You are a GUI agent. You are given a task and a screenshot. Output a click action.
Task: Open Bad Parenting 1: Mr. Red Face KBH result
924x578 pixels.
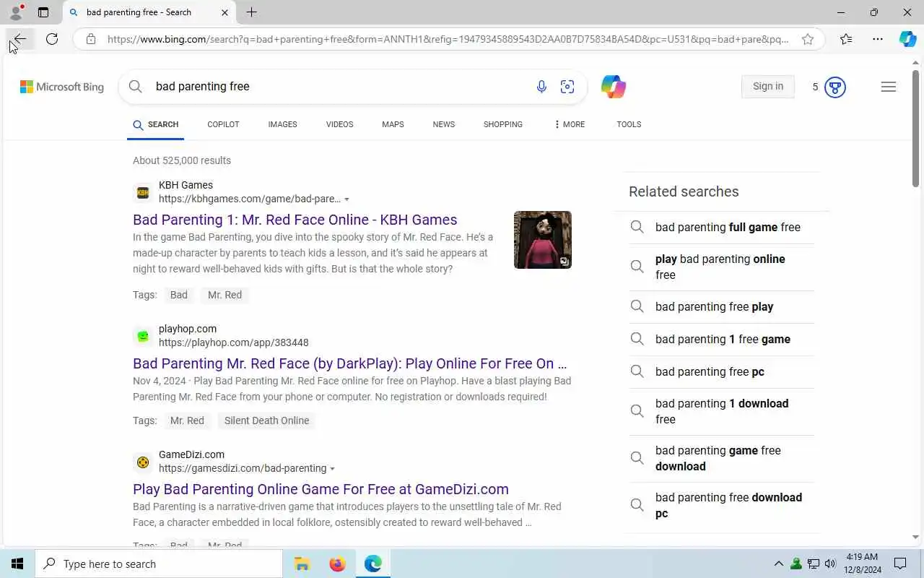tap(295, 220)
